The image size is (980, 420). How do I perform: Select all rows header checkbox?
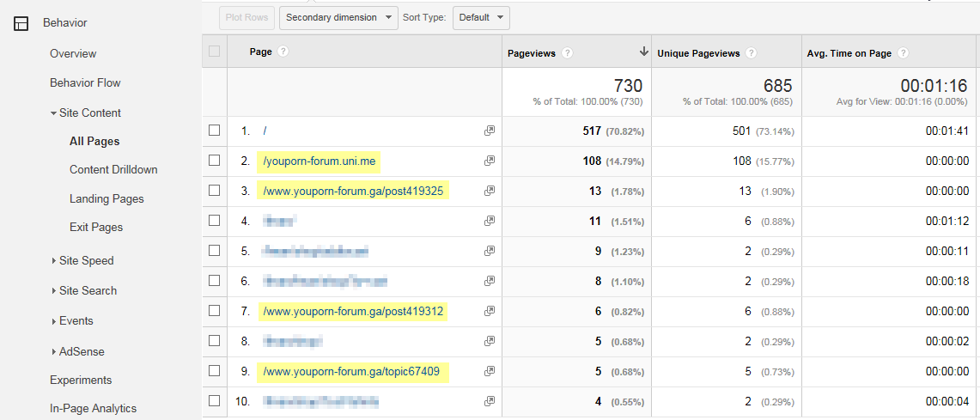215,52
